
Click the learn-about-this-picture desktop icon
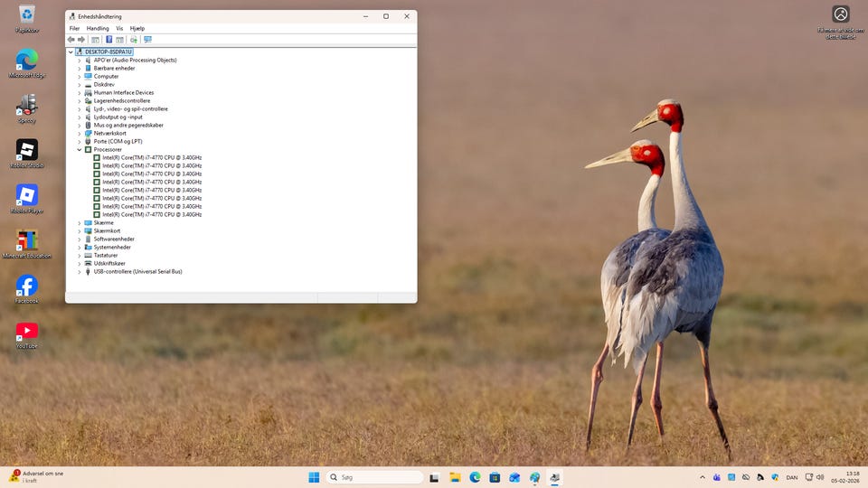(840, 22)
